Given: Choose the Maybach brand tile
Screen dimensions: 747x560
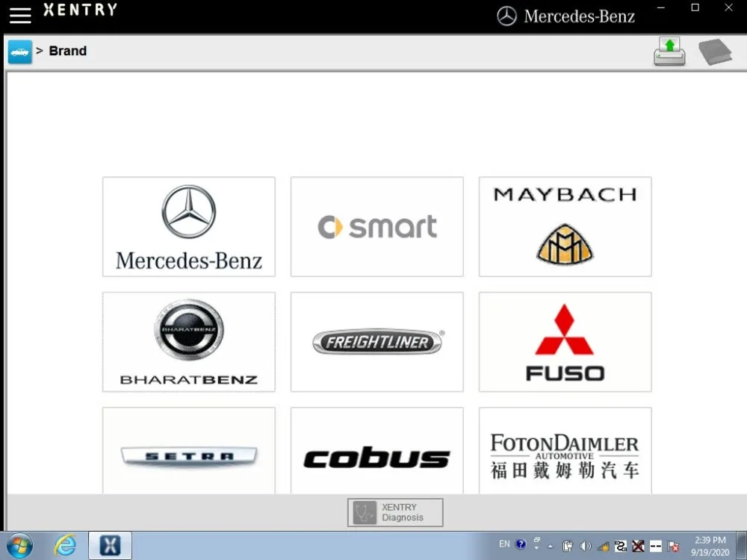Looking at the screenshot, I should point(565,227).
